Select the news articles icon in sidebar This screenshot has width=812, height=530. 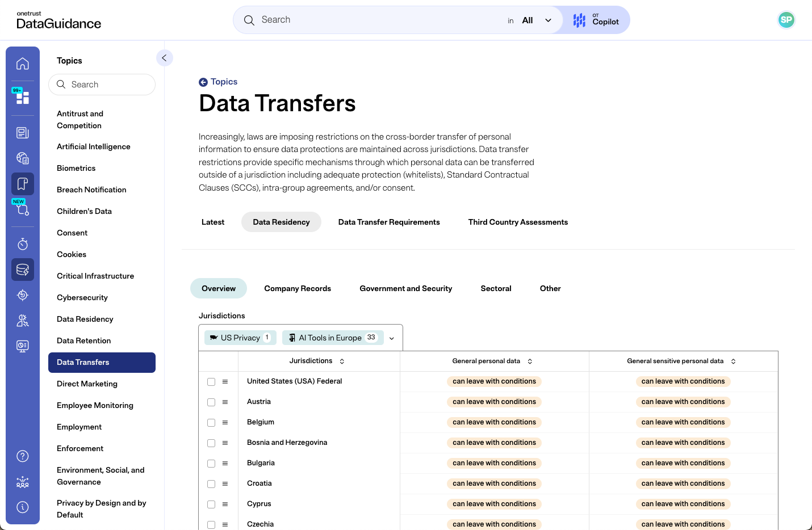pyautogui.click(x=23, y=132)
